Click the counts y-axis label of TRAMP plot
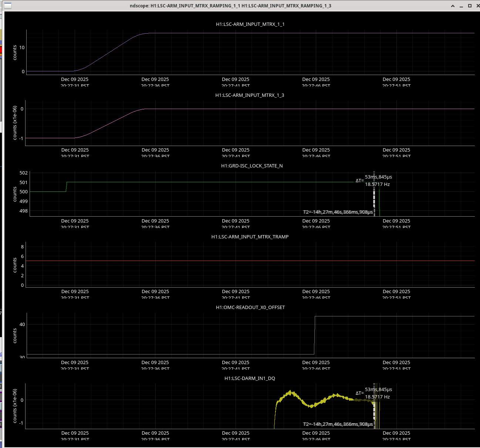The height and width of the screenshot is (448, 480). pyautogui.click(x=15, y=265)
